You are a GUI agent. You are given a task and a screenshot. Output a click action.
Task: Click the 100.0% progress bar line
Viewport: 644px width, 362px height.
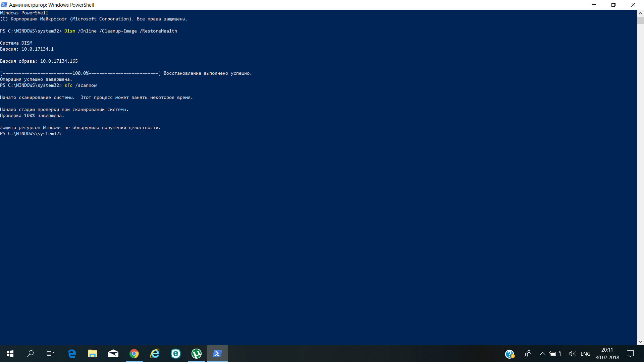coord(80,73)
